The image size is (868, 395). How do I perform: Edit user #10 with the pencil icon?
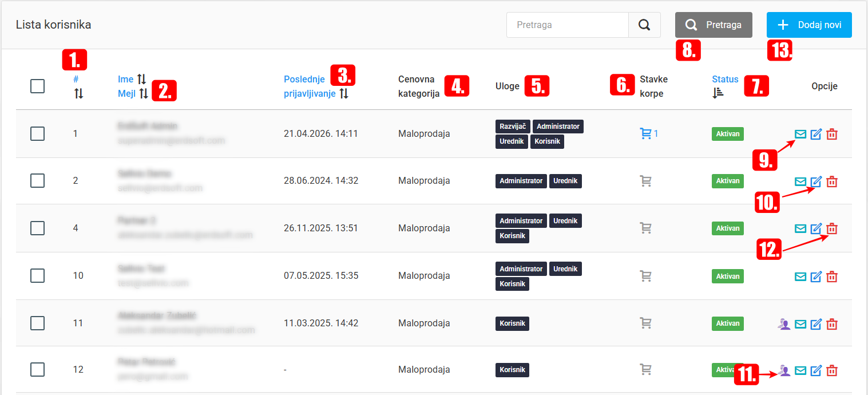(817, 276)
